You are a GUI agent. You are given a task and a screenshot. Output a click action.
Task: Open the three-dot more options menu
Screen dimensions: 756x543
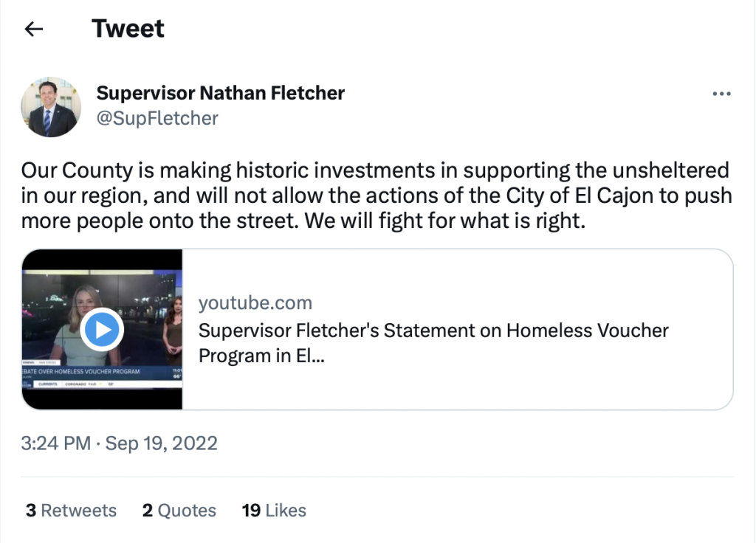(x=721, y=94)
